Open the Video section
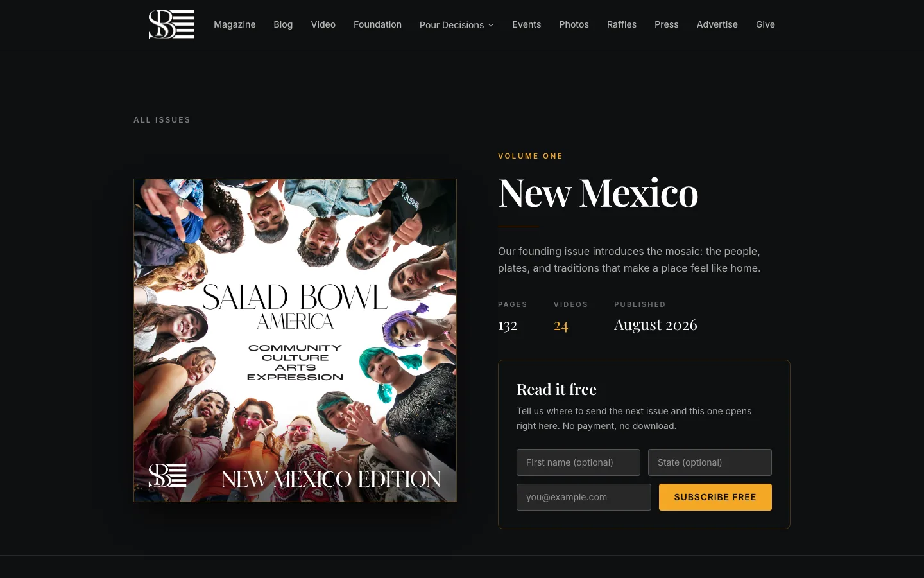 point(323,24)
